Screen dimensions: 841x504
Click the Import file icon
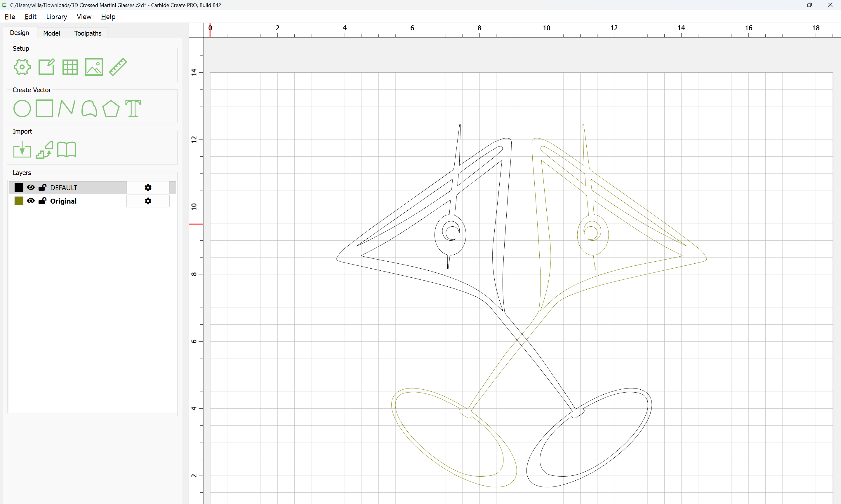22,150
